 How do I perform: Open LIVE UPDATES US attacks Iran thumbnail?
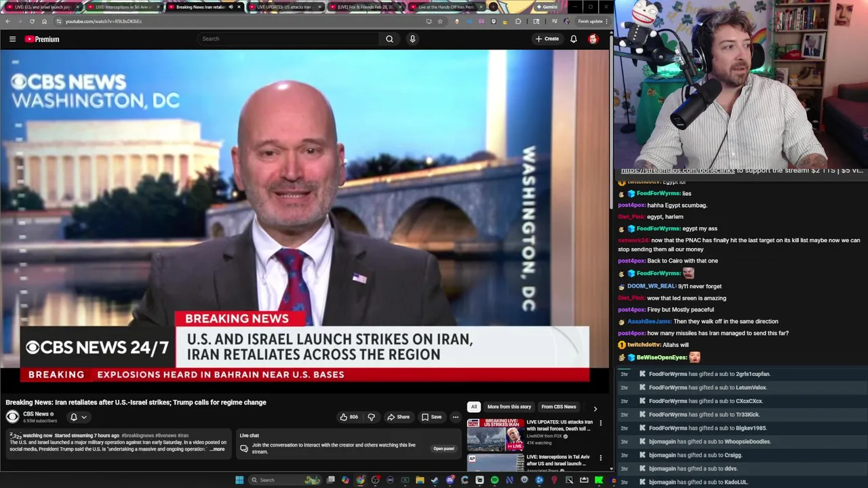496,434
